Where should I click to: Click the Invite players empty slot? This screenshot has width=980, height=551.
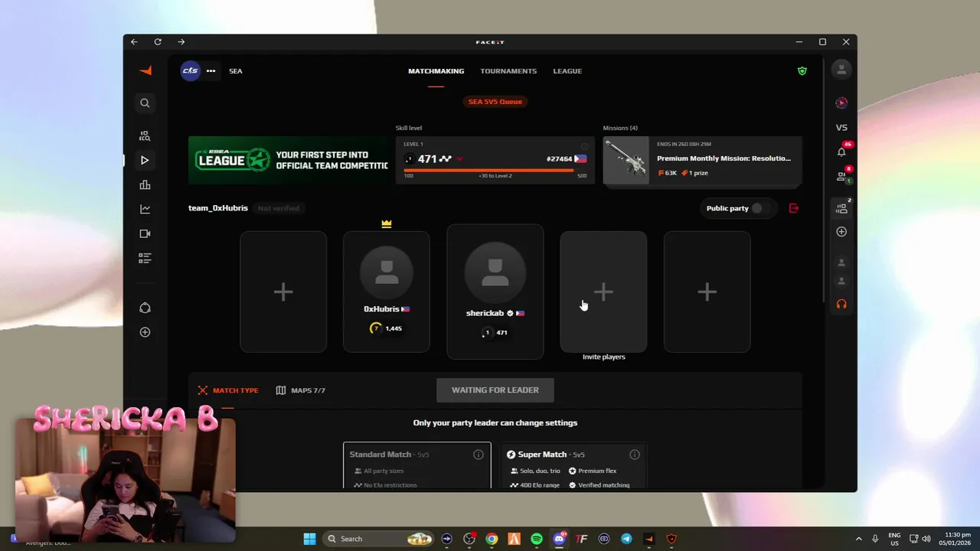tap(603, 292)
